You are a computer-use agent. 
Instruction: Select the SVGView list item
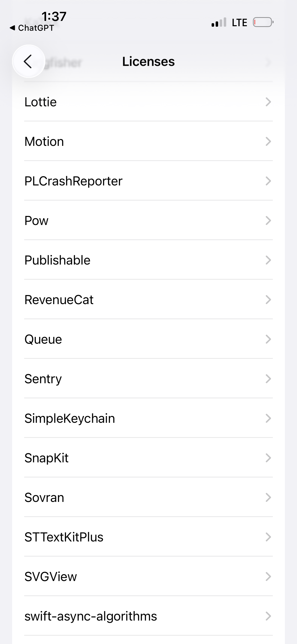point(148,577)
